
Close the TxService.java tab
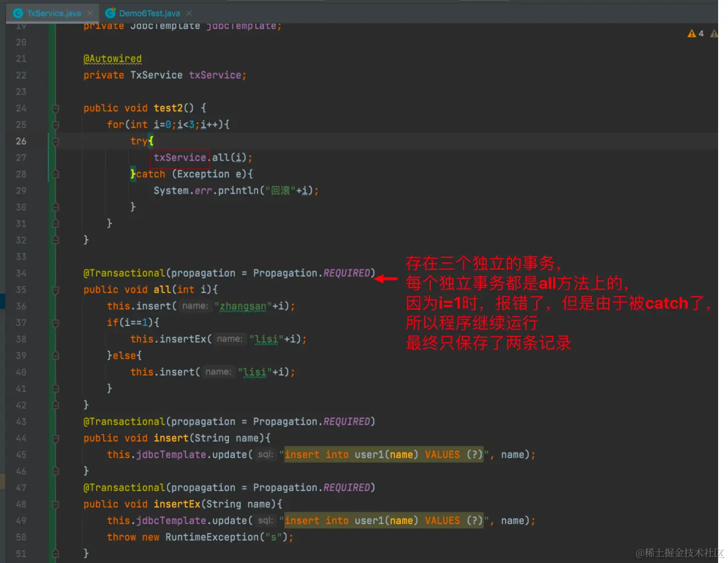tap(90, 13)
